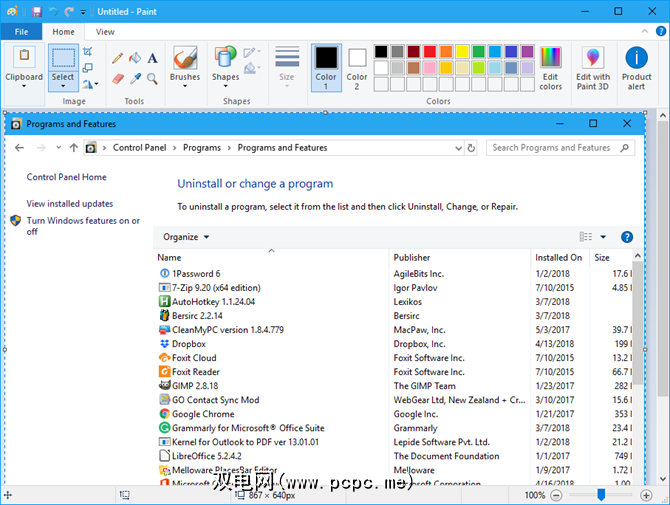Select the Dropbox program entry
This screenshot has height=505, width=670.
coord(188,344)
